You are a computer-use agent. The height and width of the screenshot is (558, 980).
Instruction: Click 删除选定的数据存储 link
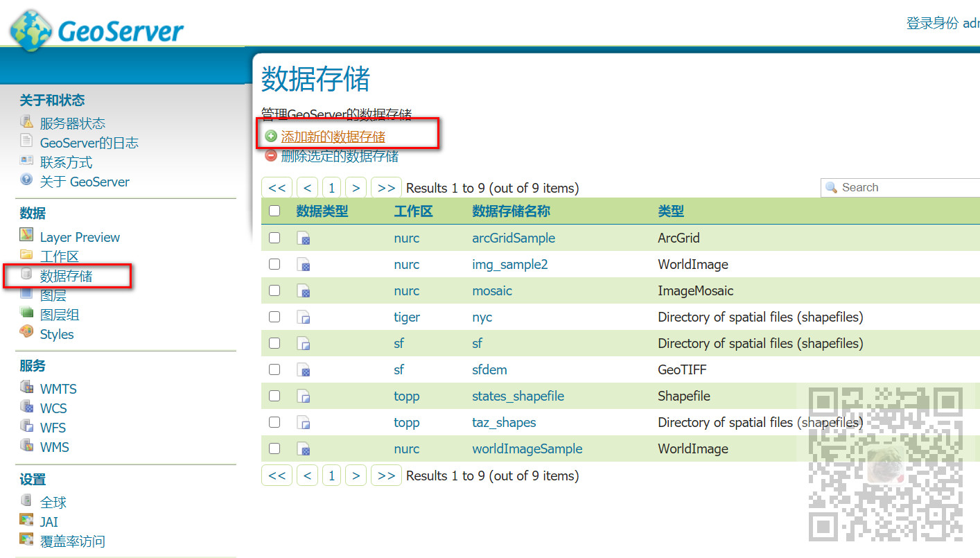340,156
